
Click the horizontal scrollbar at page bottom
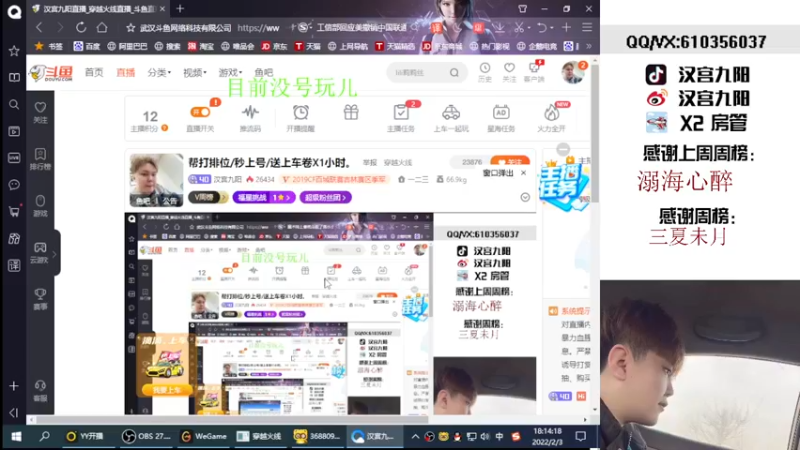pos(229,420)
